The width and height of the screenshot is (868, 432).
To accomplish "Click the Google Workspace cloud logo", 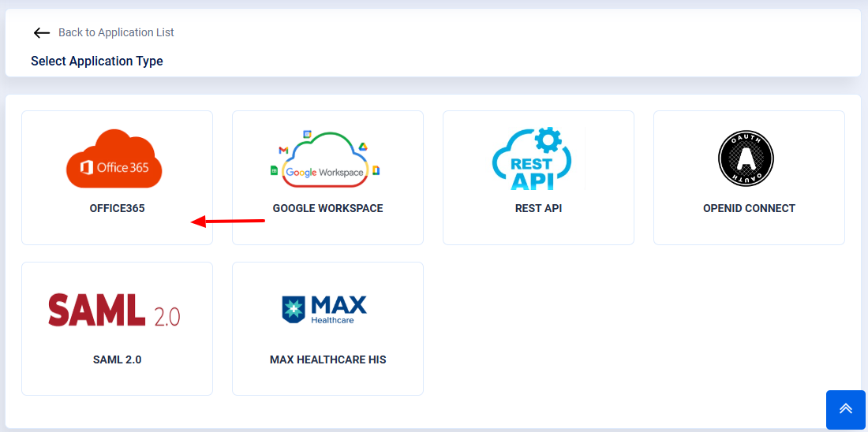I will pyautogui.click(x=325, y=162).
